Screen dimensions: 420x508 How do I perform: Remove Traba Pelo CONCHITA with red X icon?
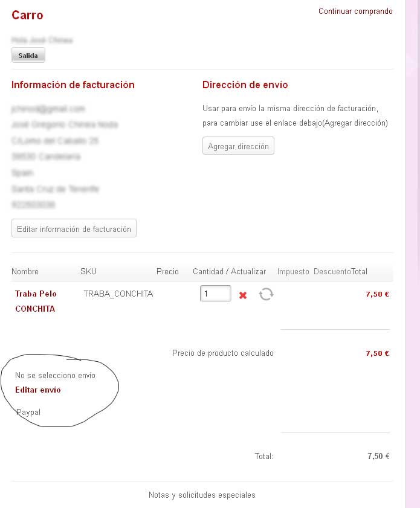click(243, 295)
